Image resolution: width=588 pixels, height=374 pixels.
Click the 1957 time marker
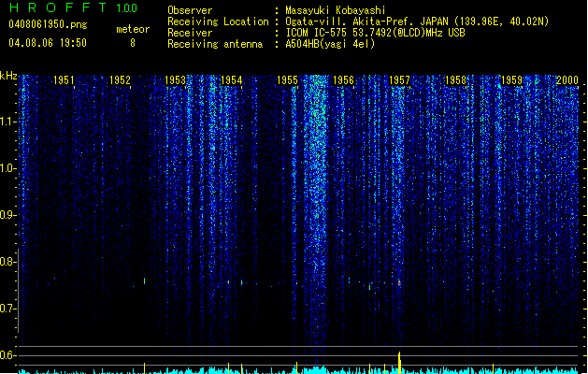(400, 80)
